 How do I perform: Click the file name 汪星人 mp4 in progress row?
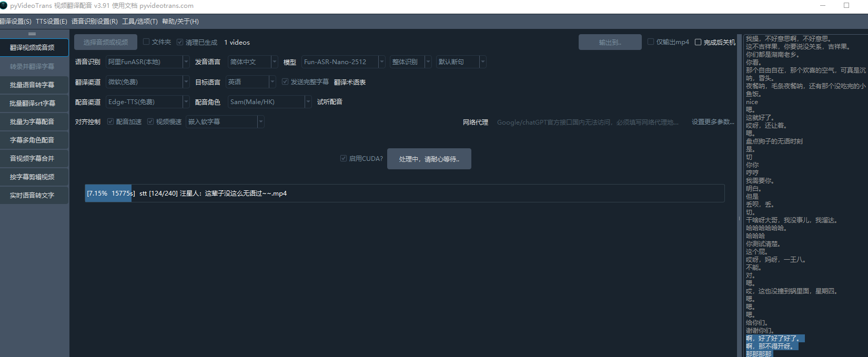tap(234, 193)
